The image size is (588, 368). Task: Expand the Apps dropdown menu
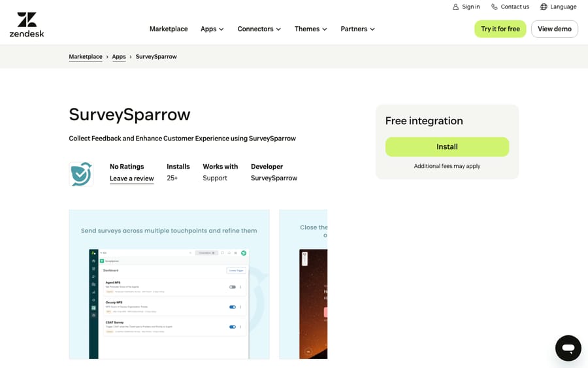pos(212,29)
